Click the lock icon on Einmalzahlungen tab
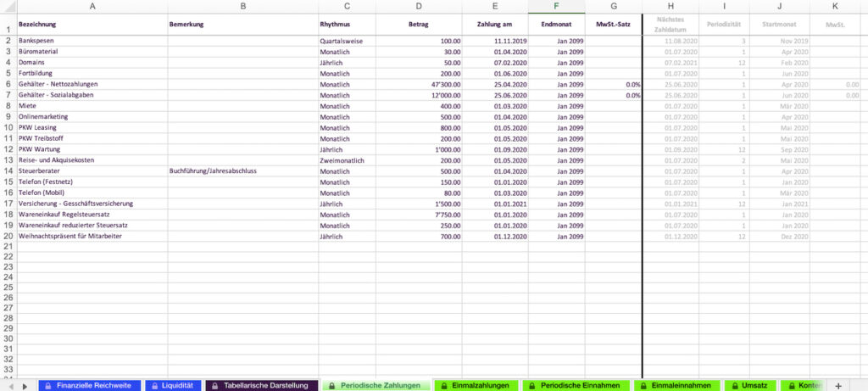 (444, 386)
